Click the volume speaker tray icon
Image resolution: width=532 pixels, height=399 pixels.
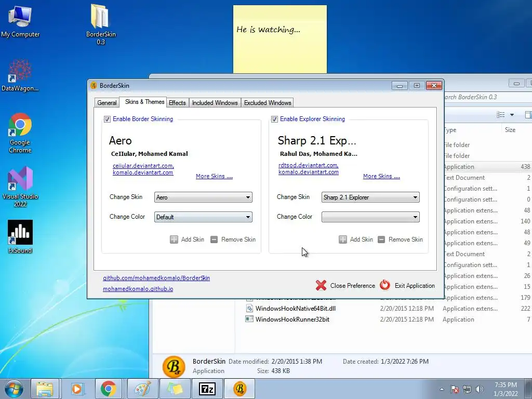click(479, 389)
